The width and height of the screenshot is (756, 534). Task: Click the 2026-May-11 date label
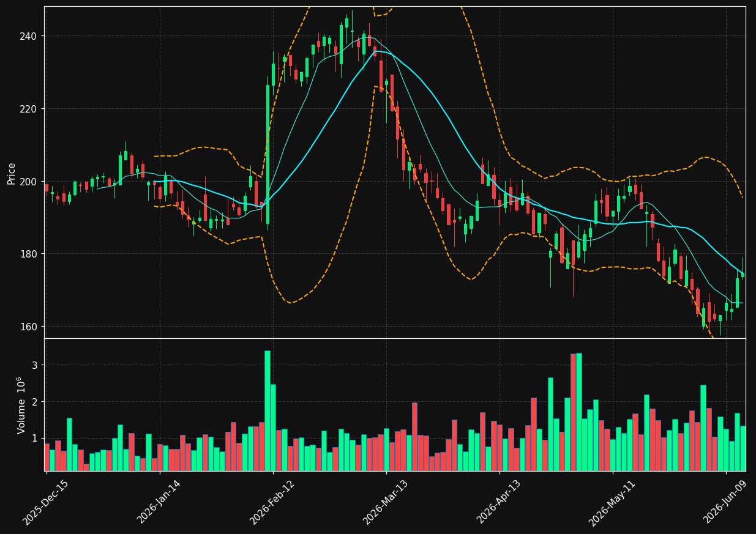pos(612,503)
